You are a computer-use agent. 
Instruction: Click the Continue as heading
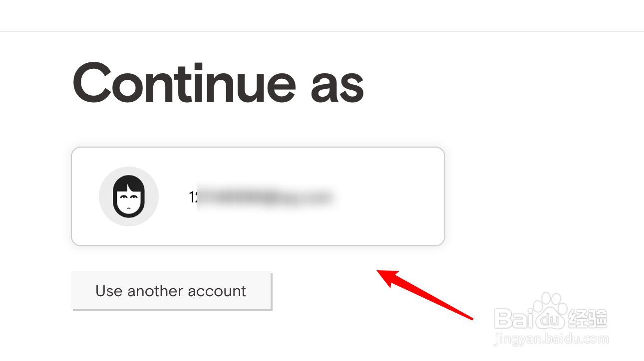218,83
